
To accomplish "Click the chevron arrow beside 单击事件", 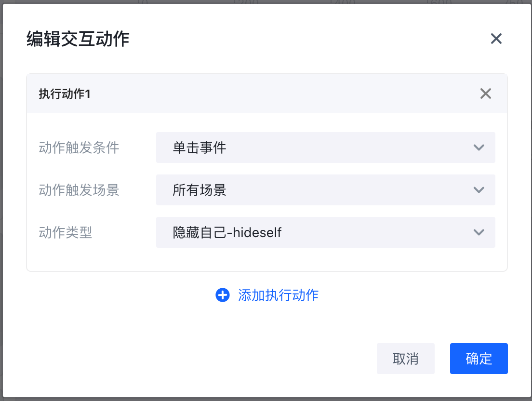I will coord(479,147).
